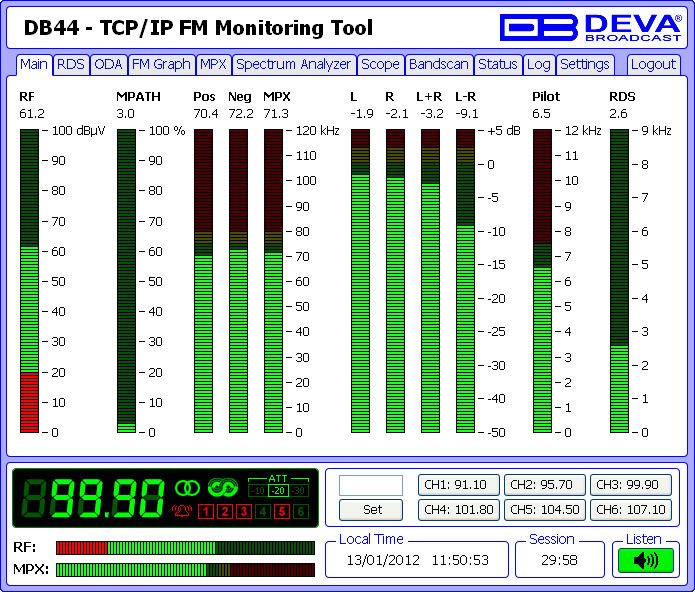This screenshot has width=695, height=592.
Task: Click the Listen speaker button
Action: click(x=646, y=561)
